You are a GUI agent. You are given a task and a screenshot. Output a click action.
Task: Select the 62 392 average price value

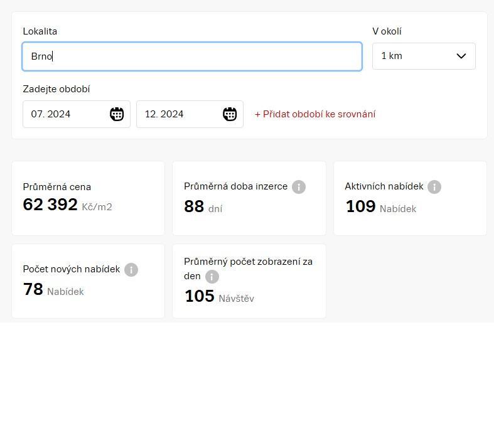coord(50,205)
